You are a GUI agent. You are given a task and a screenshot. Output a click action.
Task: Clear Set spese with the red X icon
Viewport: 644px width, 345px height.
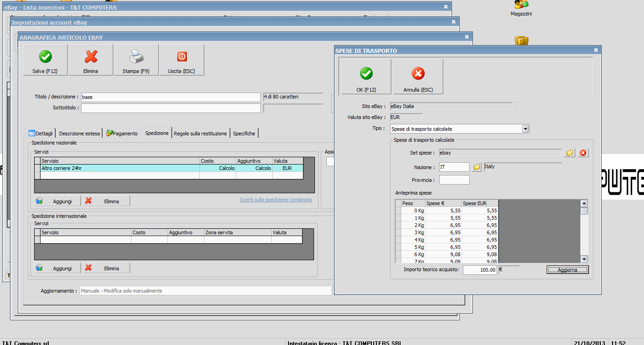pyautogui.click(x=583, y=153)
